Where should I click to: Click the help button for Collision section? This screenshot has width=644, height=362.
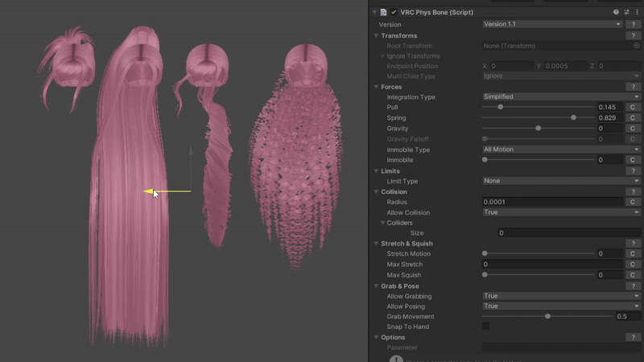coord(634,191)
